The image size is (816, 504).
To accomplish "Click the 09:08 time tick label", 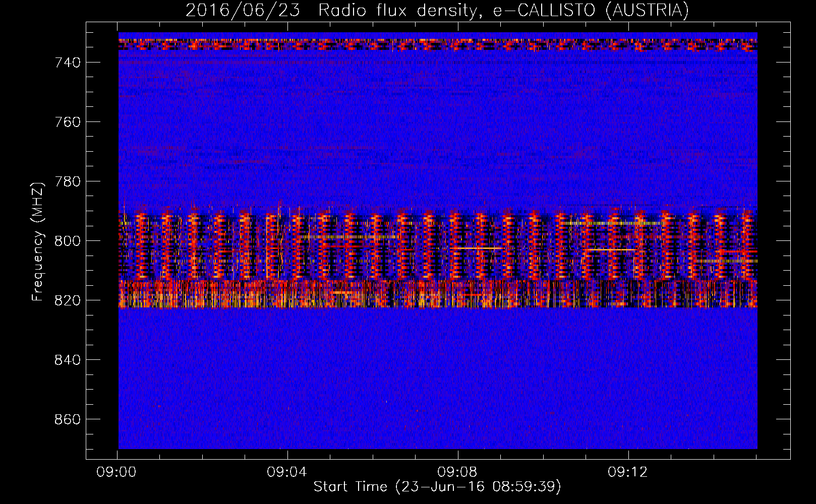I will (x=457, y=472).
